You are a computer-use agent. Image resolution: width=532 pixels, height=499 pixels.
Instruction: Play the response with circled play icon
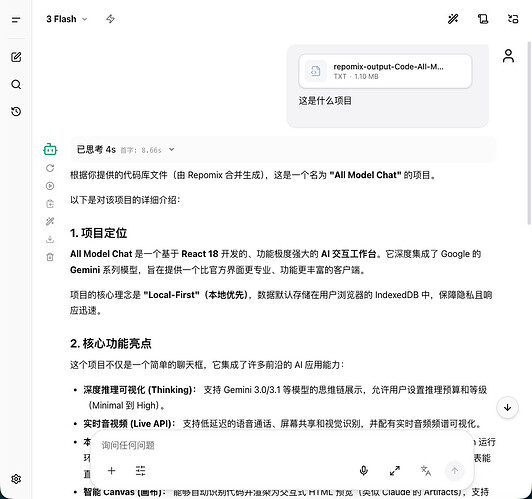click(50, 186)
